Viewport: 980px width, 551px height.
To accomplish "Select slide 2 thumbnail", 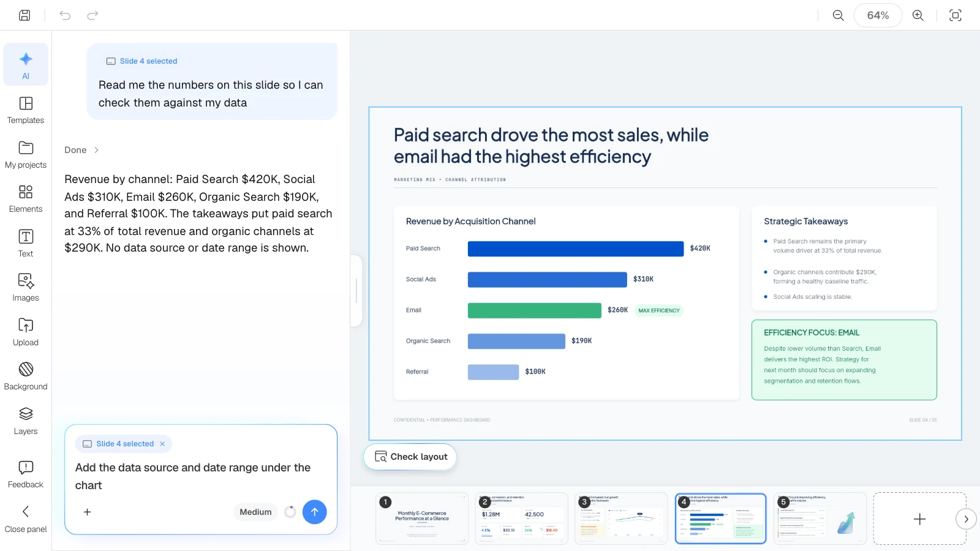I will 521,518.
